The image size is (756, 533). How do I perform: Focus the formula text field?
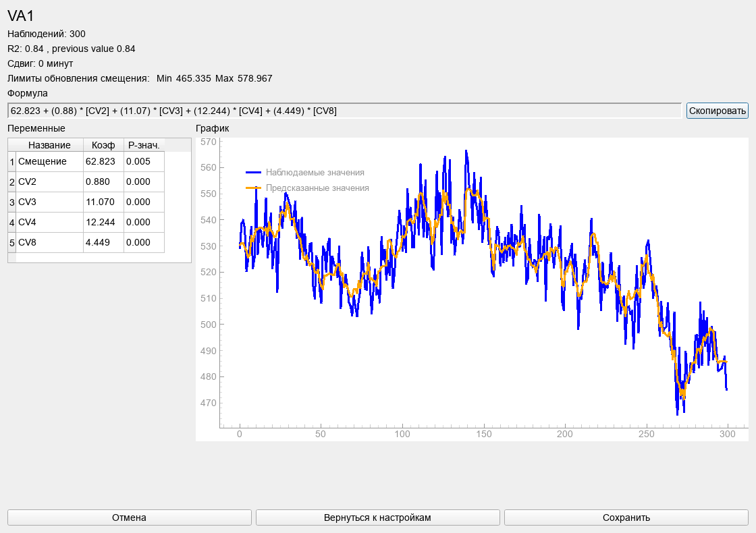[345, 111]
